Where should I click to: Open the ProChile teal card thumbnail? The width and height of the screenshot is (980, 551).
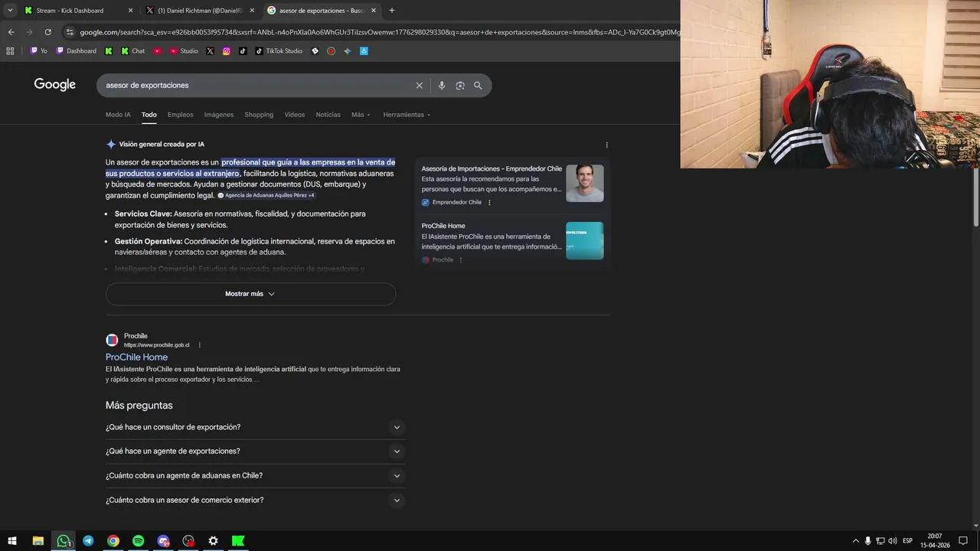tap(585, 240)
